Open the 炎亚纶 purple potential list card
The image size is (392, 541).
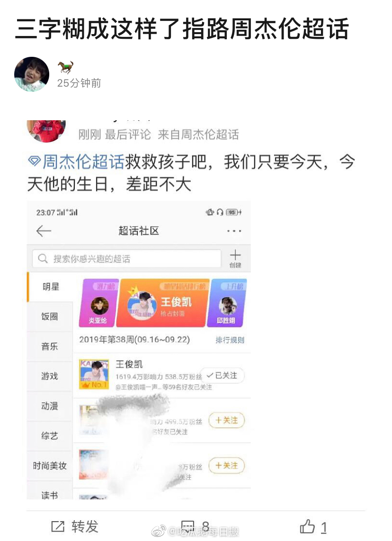(99, 303)
